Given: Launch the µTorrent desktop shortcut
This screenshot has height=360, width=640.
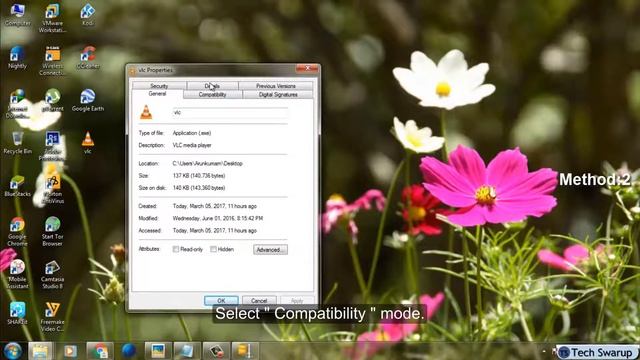Looking at the screenshot, I should coord(52,100).
